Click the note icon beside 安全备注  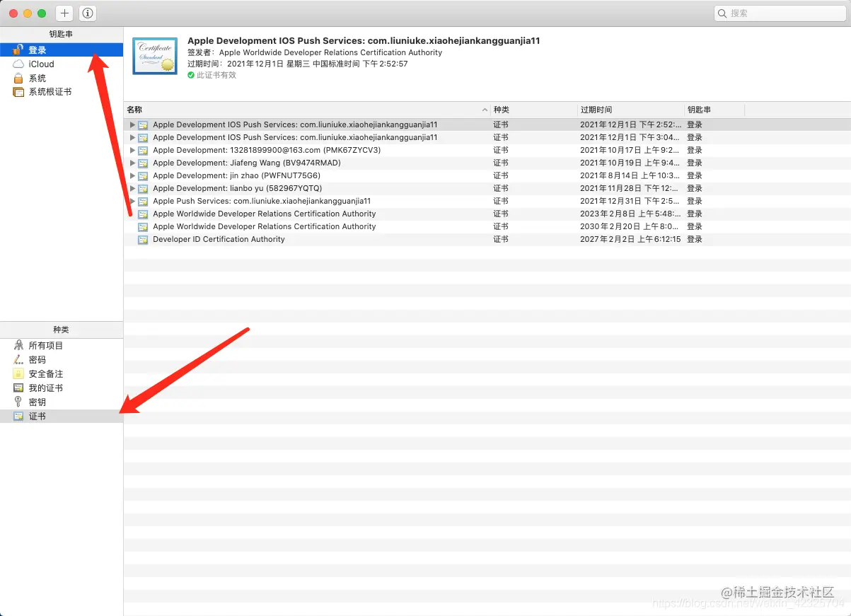18,373
